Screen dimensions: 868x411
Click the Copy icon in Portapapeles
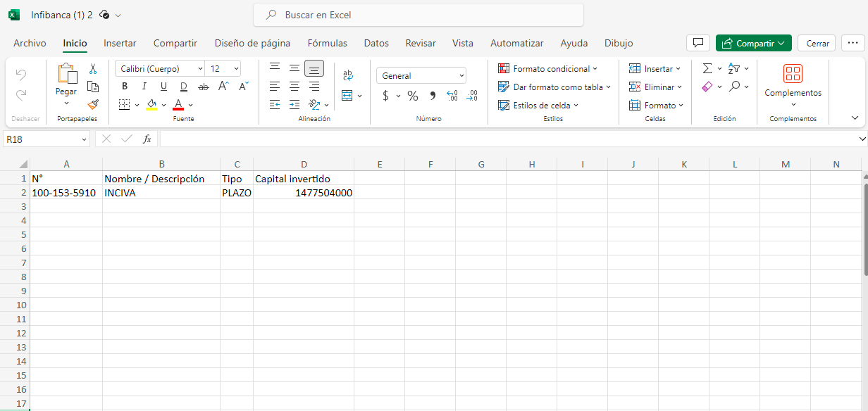click(x=92, y=87)
